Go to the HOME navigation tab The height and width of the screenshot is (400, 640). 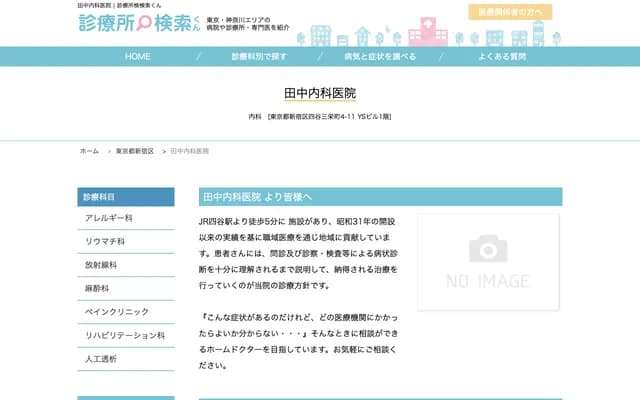click(138, 57)
